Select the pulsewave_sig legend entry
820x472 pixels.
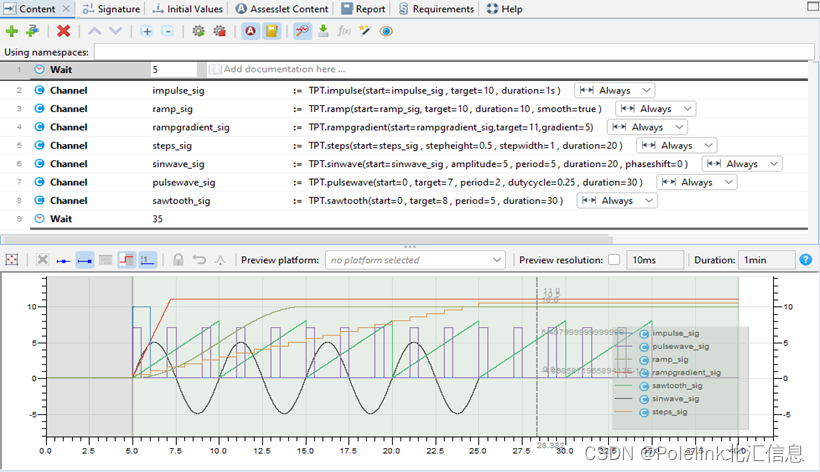(x=680, y=346)
